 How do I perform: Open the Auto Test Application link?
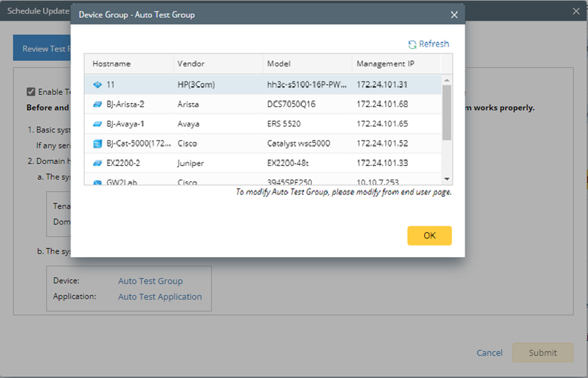click(160, 296)
